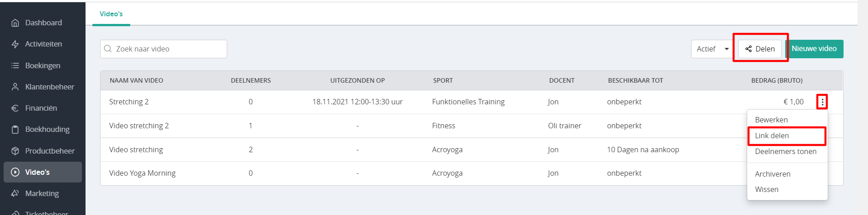Open Marketing via the megaphone icon

(x=15, y=193)
